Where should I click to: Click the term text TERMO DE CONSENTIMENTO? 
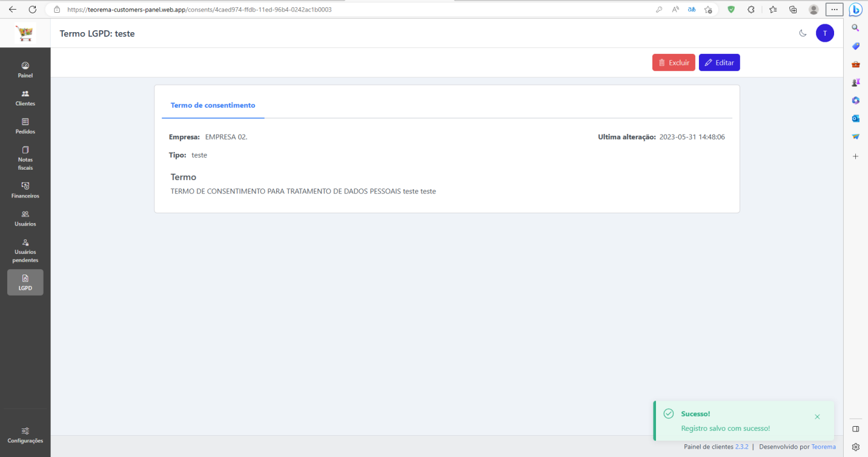[303, 192]
